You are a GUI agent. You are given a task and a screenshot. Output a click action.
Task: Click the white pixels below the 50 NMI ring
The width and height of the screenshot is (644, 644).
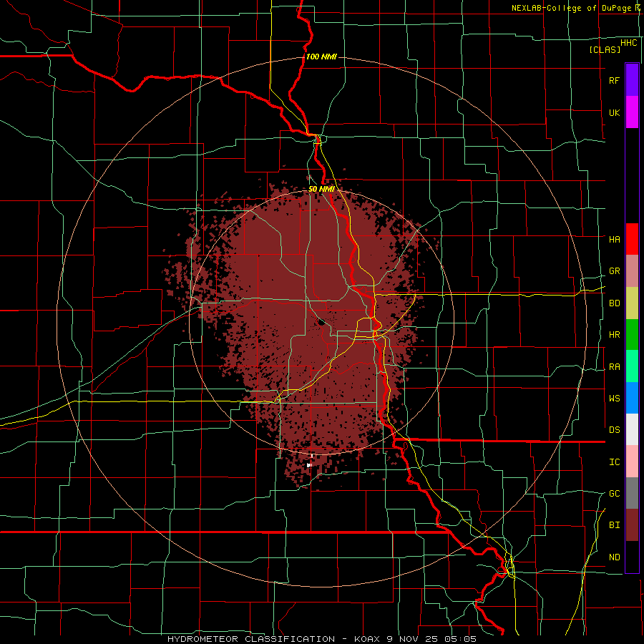(309, 465)
